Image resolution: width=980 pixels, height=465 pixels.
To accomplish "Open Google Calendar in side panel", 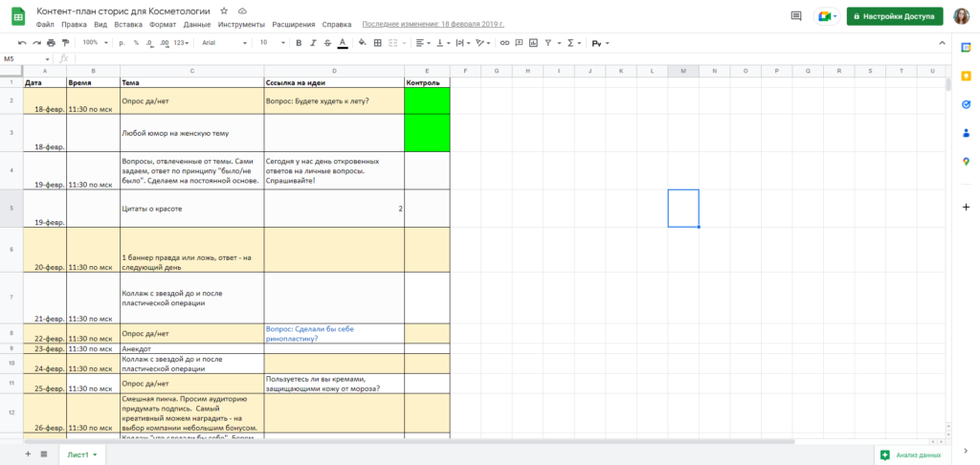I will pyautogui.click(x=966, y=74).
